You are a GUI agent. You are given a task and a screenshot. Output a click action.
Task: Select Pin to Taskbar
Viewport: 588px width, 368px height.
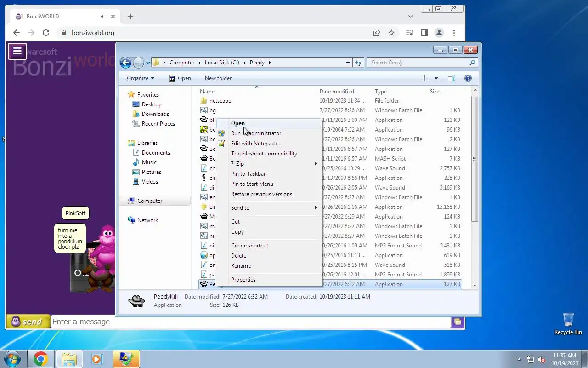269,174
